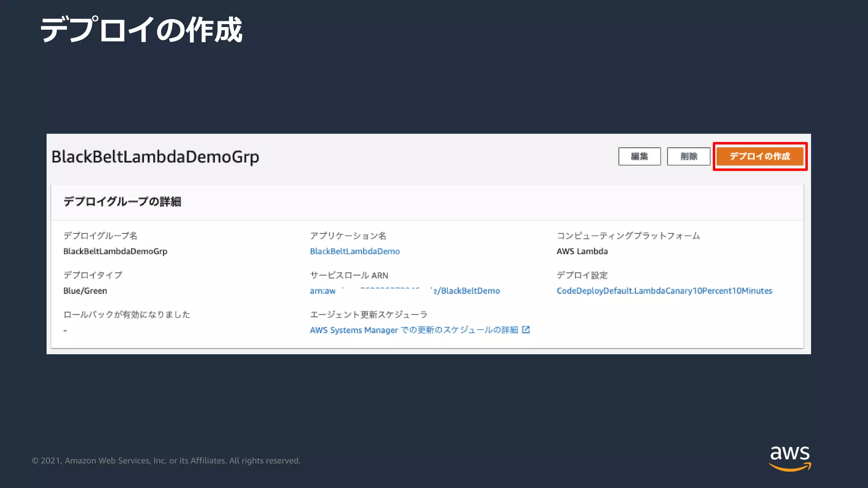Click the Blue/Green deployment type value
This screenshot has height=488, width=868.
tap(85, 291)
